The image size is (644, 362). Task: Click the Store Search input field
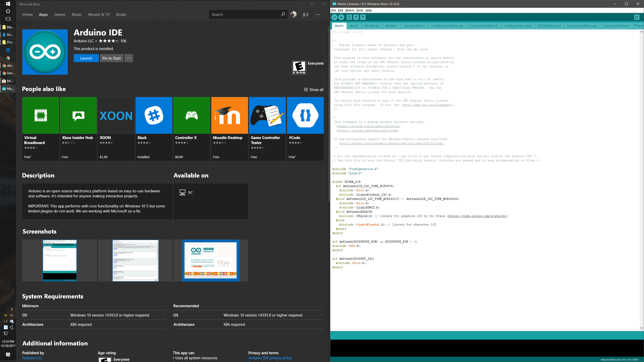point(245,14)
